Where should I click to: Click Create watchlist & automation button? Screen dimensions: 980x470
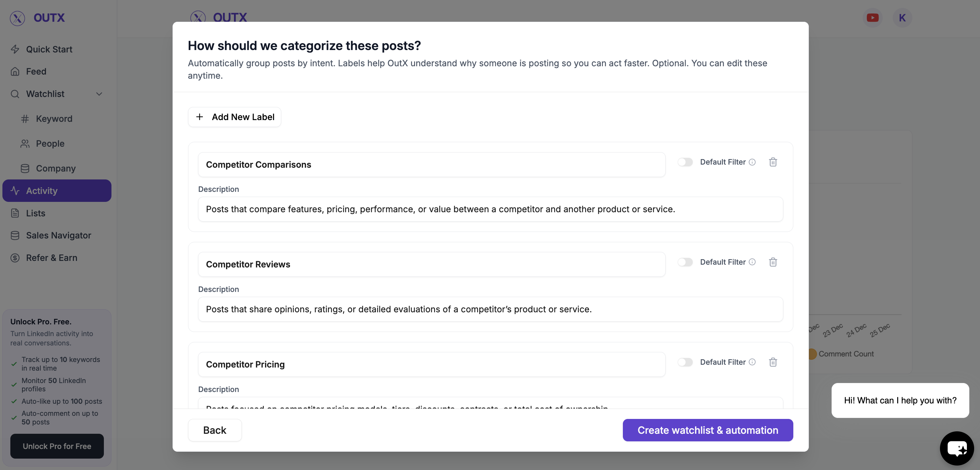[708, 430]
